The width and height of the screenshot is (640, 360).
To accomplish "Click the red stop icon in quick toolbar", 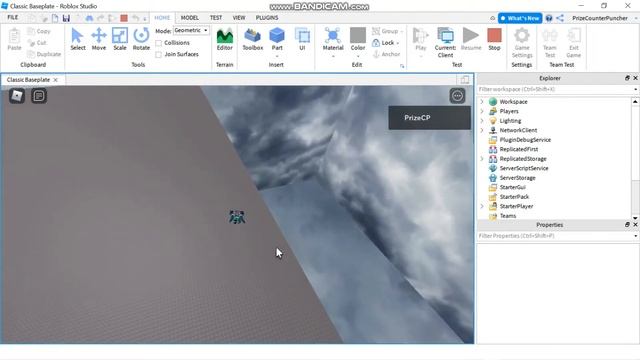I will (x=124, y=18).
